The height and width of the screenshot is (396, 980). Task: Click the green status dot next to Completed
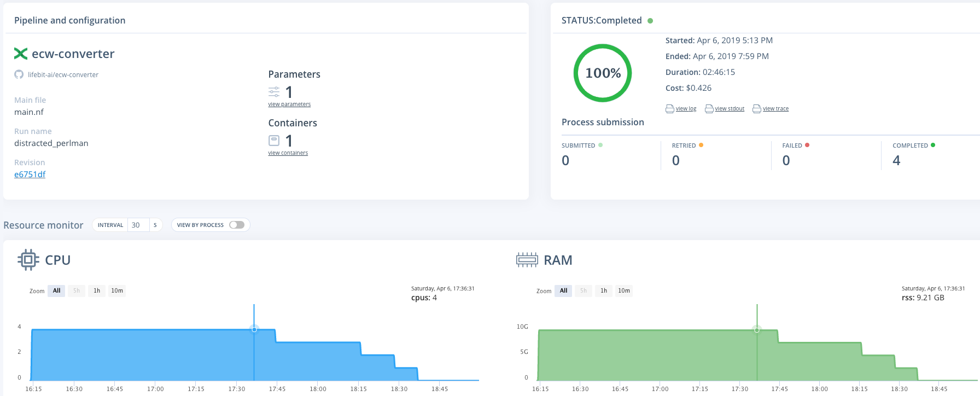pyautogui.click(x=650, y=21)
